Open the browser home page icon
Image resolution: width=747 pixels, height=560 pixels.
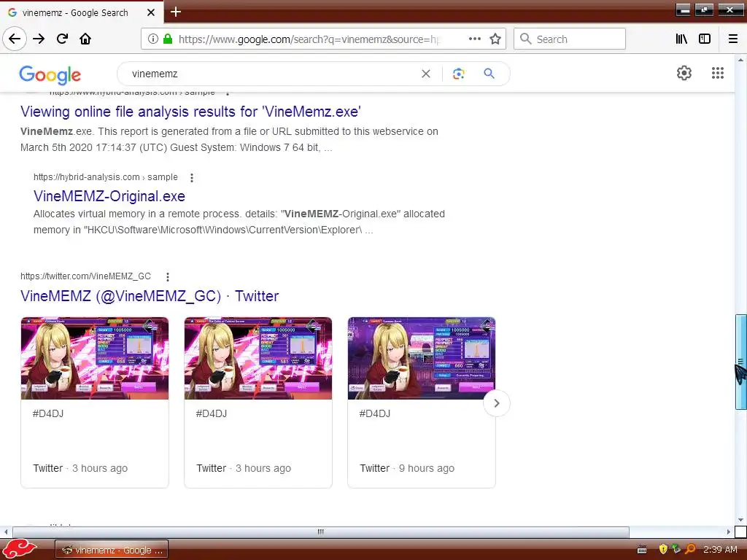(x=85, y=39)
